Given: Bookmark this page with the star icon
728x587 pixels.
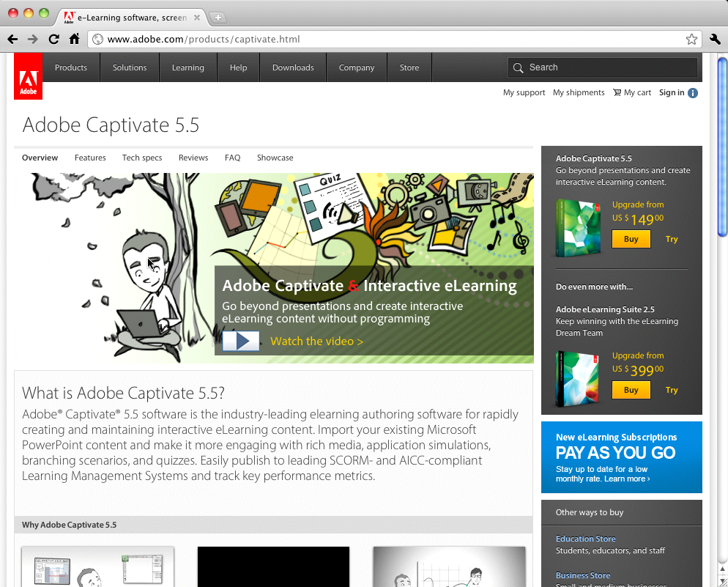Looking at the screenshot, I should tap(691, 40).
